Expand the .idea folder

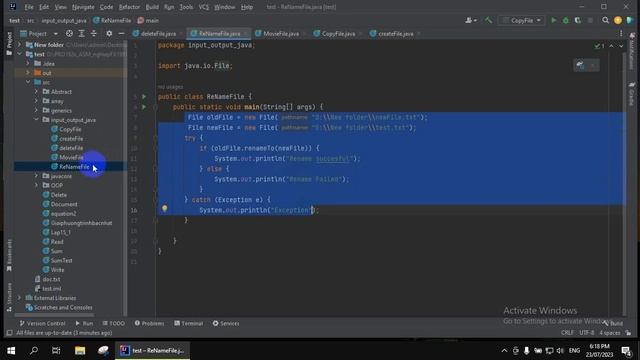tap(28, 63)
